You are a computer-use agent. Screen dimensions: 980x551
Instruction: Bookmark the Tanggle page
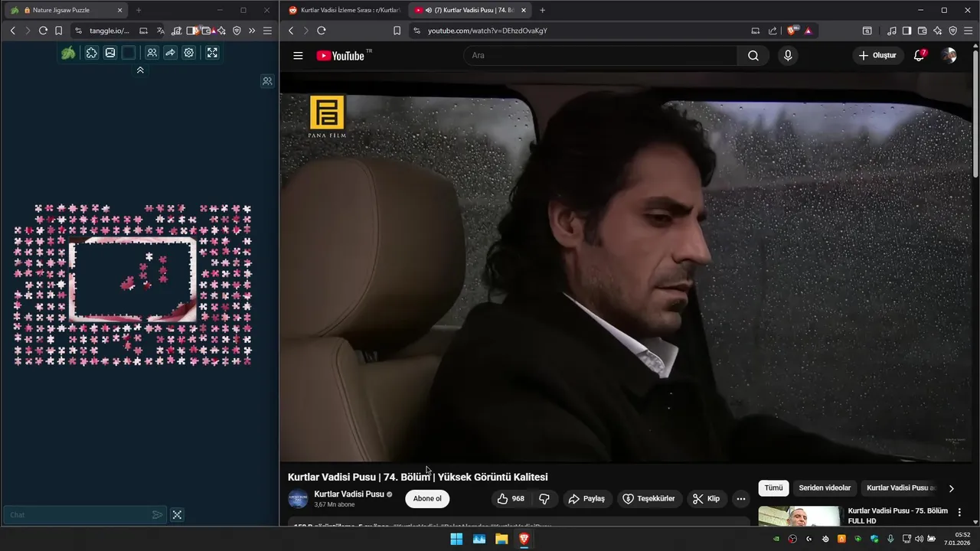[x=58, y=31]
